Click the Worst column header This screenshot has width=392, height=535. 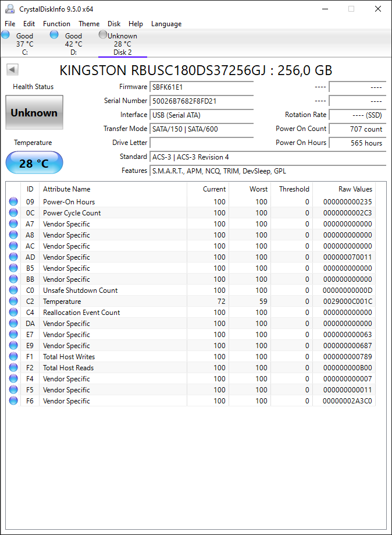(x=250, y=189)
